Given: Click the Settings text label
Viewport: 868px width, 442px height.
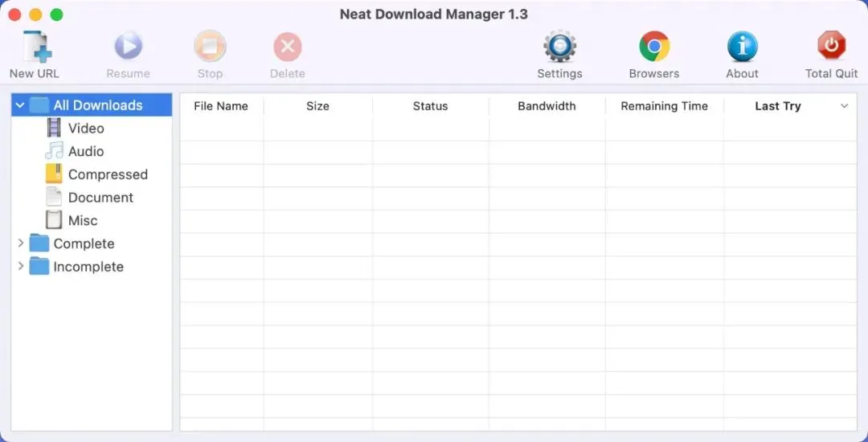Looking at the screenshot, I should 559,74.
